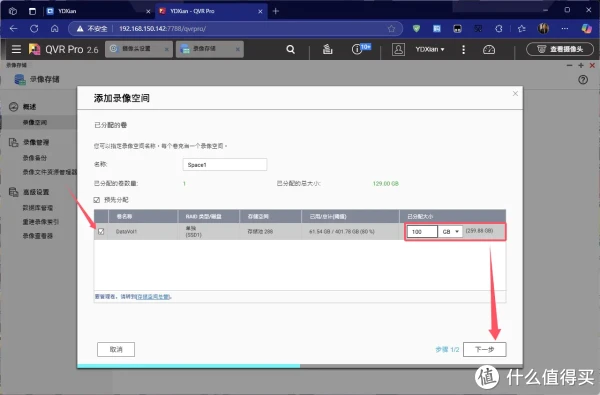Toggle the 预先分配 checkbox

click(96, 200)
